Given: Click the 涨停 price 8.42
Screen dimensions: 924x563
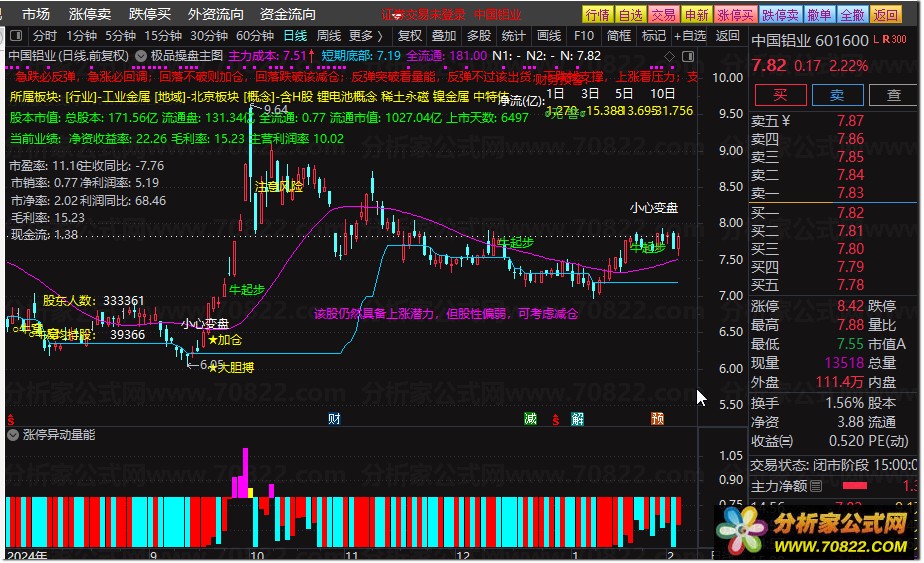Looking at the screenshot, I should (850, 305).
